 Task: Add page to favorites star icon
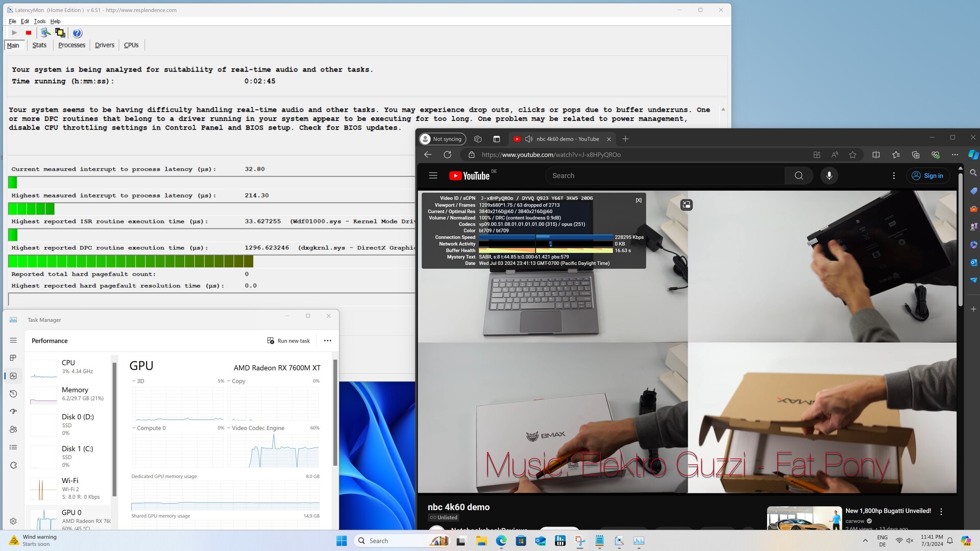click(852, 155)
